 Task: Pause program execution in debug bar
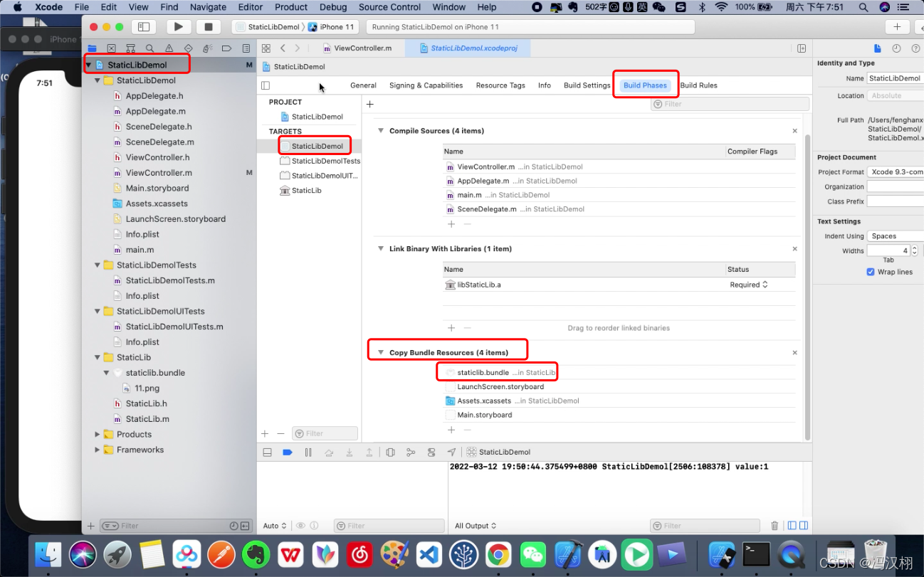[308, 452]
